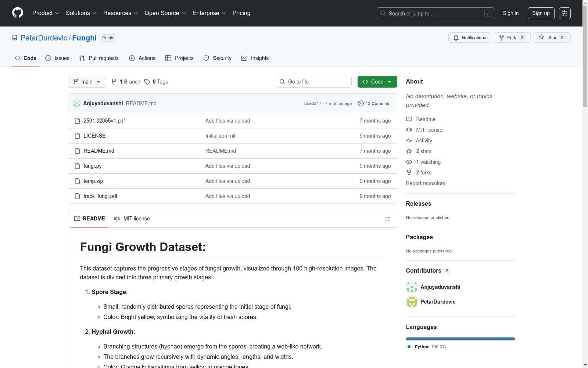Open the global navigation menu icon
This screenshot has height=368, width=588.
click(565, 13)
